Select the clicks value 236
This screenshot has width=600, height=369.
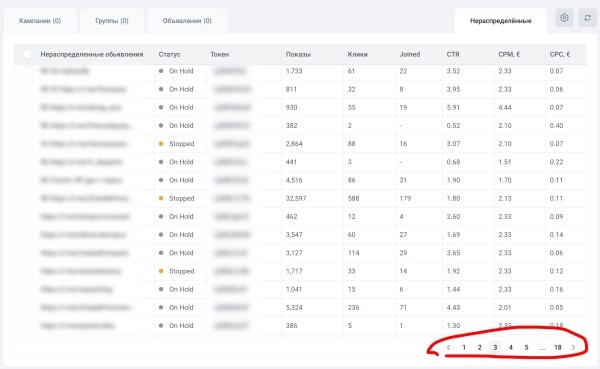[354, 307]
